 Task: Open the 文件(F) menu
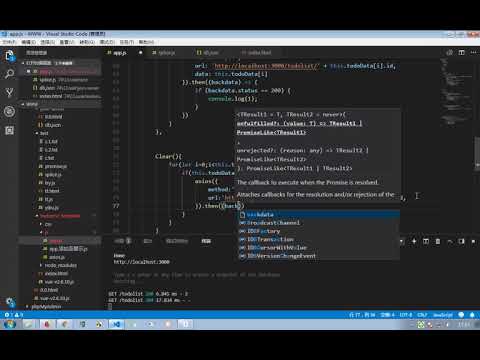9,42
